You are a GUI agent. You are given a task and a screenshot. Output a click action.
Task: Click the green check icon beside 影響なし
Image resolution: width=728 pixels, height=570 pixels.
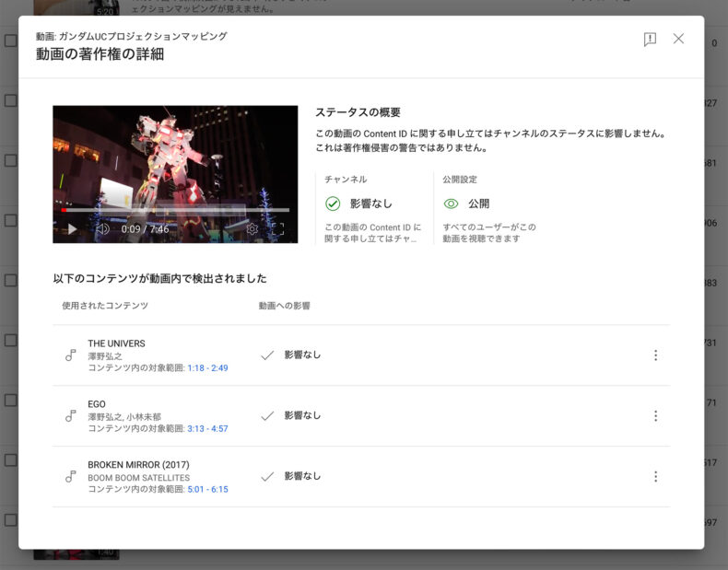click(x=333, y=204)
